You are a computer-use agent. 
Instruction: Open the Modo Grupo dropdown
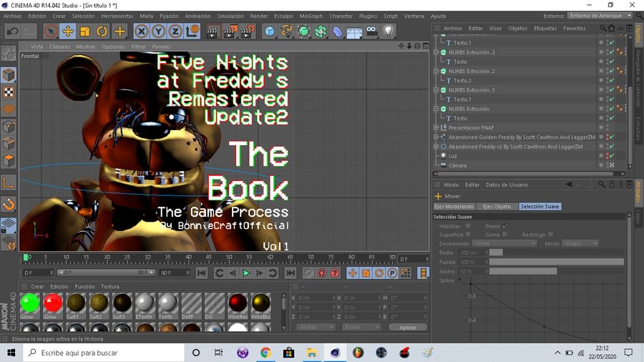(x=580, y=243)
